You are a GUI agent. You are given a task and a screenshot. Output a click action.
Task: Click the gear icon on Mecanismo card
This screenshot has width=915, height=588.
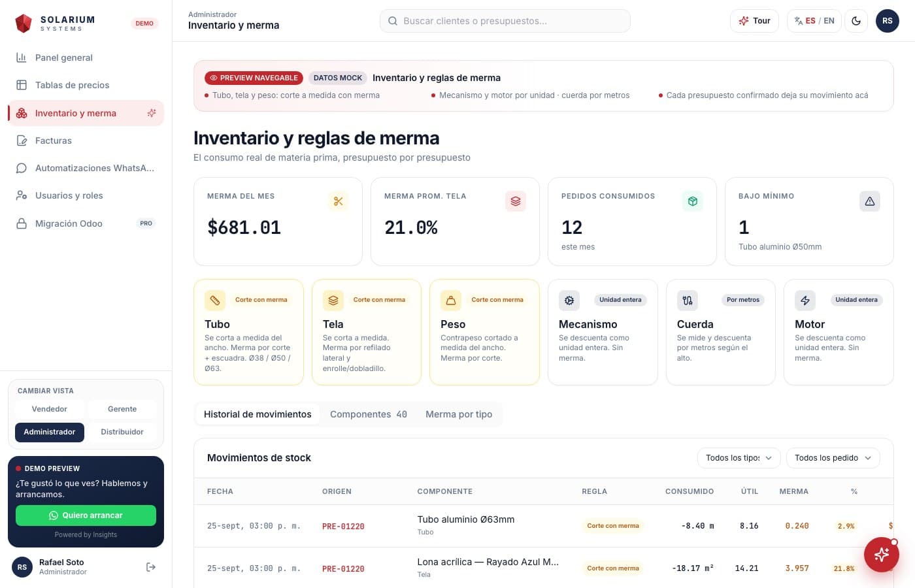tap(569, 301)
